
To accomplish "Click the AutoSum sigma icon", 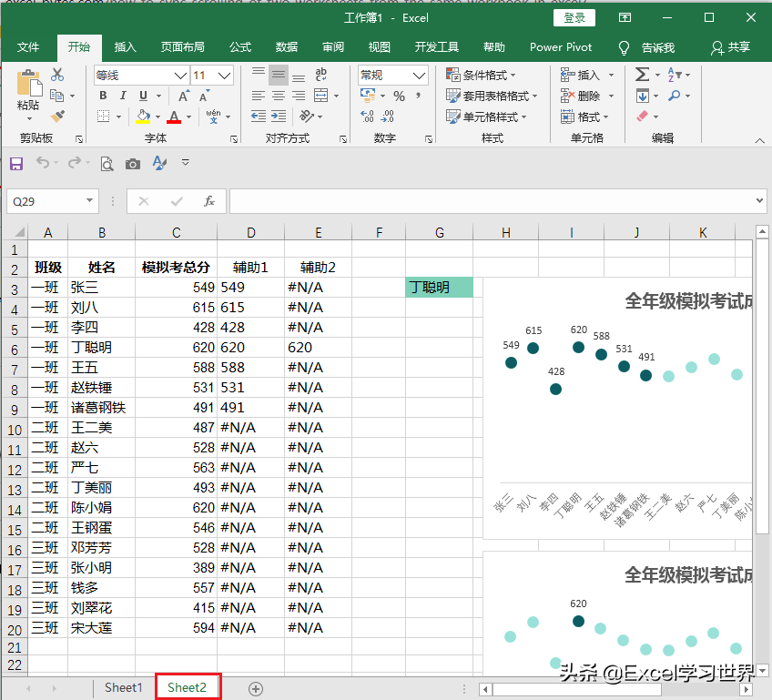I will (x=642, y=75).
